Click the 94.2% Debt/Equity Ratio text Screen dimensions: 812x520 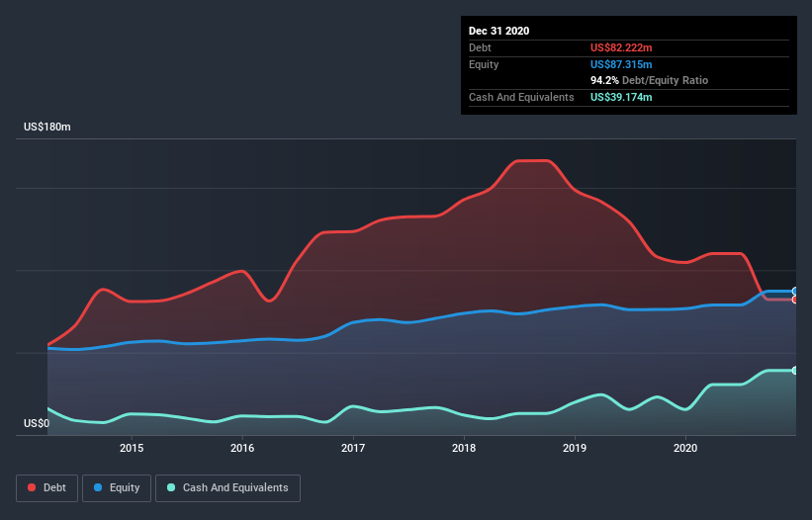coord(650,80)
